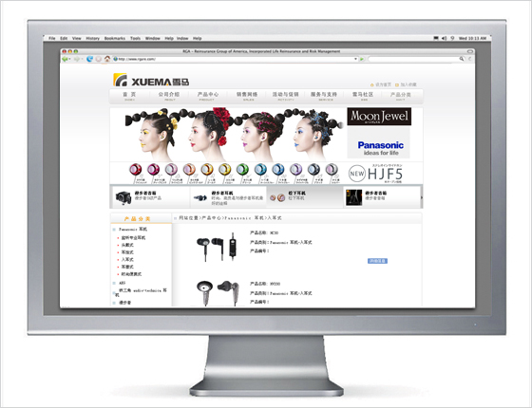Screen dimensions: 532x408
Task: Open the address bar dropdown arrow
Action: 355,59
